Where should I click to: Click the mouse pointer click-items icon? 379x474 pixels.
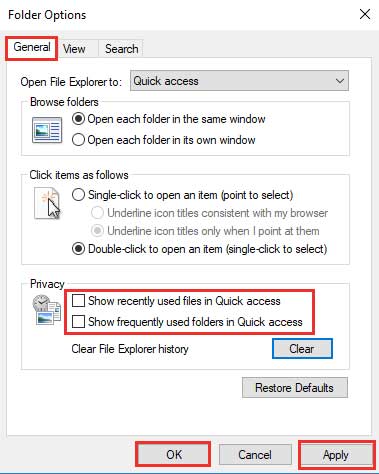47,203
